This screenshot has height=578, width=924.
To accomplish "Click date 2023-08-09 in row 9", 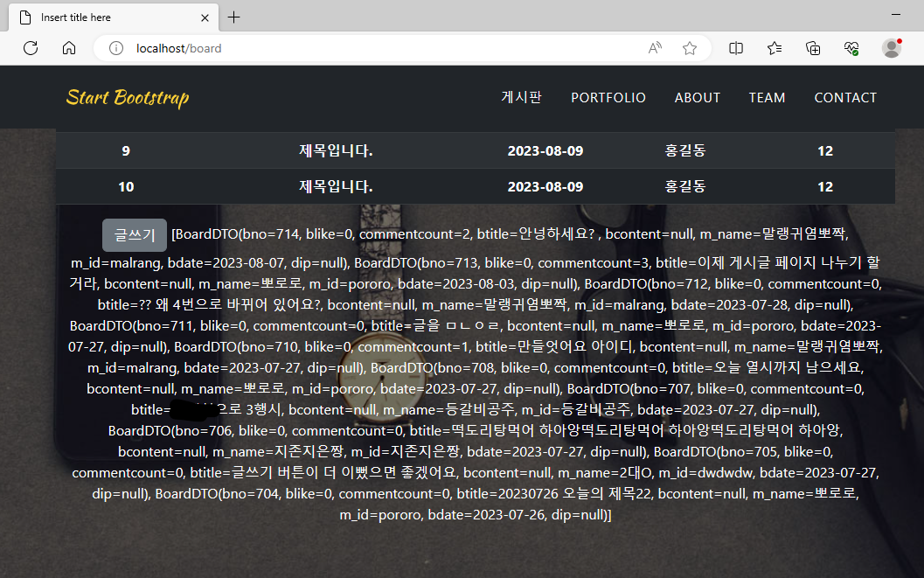I will [545, 150].
